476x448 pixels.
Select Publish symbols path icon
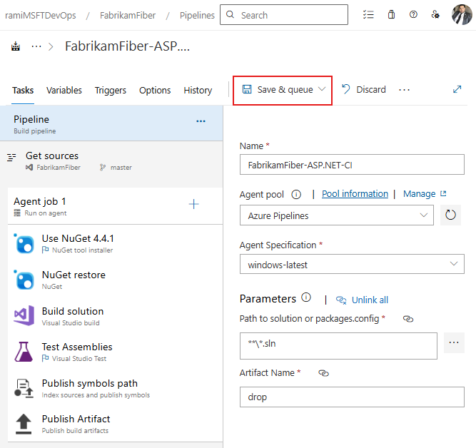point(24,388)
